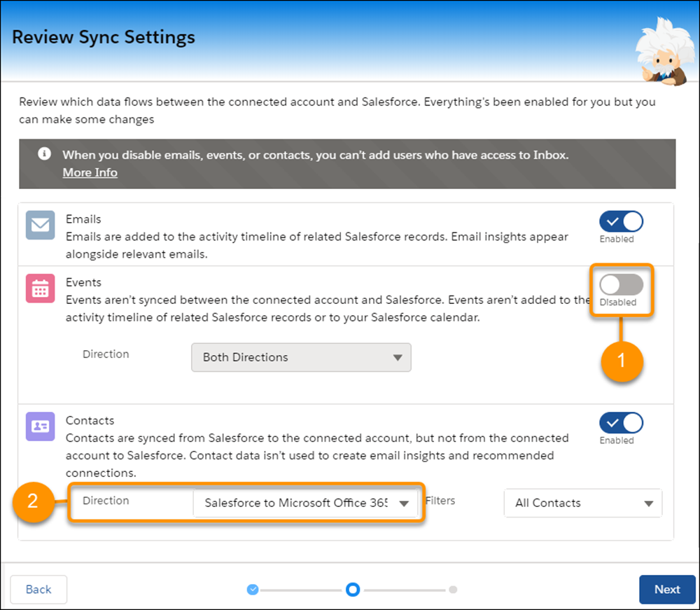This screenshot has height=610, width=700.
Task: Proceed with the Next button
Action: point(667,590)
